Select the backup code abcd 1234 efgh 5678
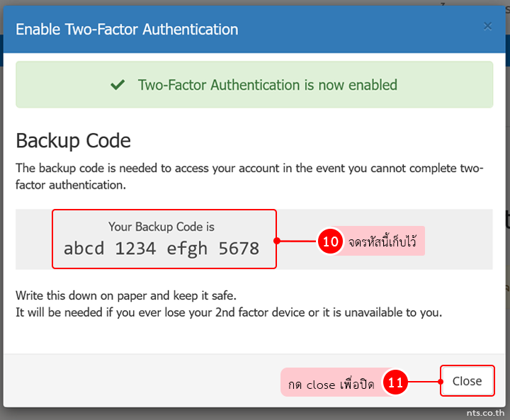 pyautogui.click(x=161, y=249)
